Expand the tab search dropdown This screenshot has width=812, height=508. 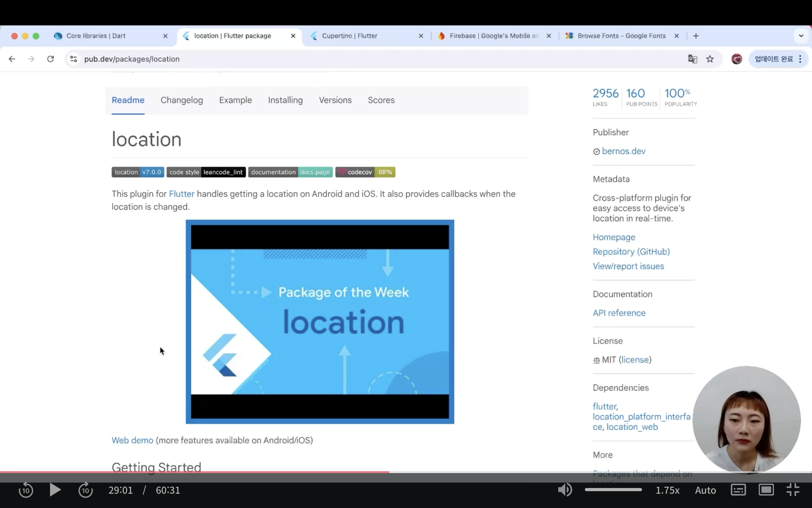801,36
